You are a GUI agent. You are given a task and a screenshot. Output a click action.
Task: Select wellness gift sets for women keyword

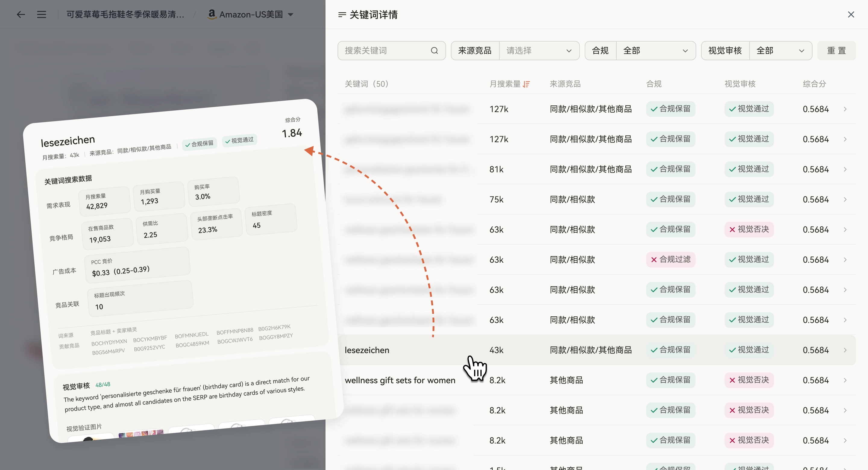pos(400,380)
